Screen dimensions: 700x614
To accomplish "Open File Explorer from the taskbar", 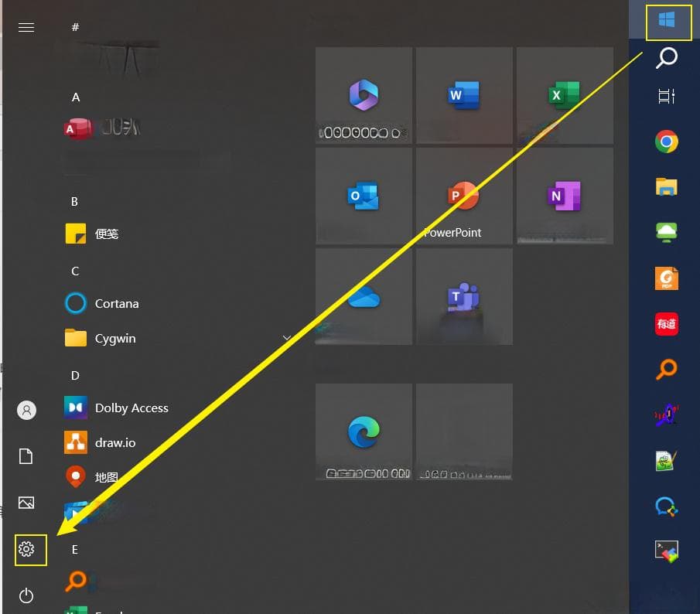I will click(667, 186).
